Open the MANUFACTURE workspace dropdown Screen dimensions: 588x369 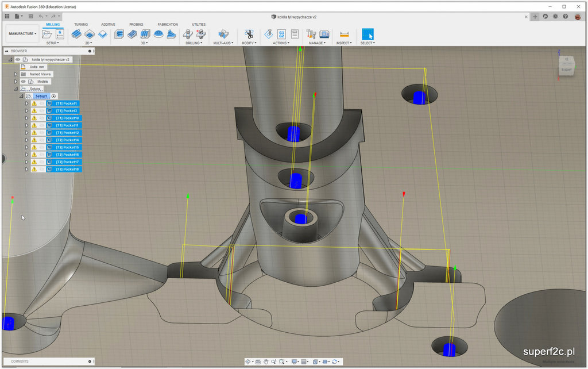[22, 34]
